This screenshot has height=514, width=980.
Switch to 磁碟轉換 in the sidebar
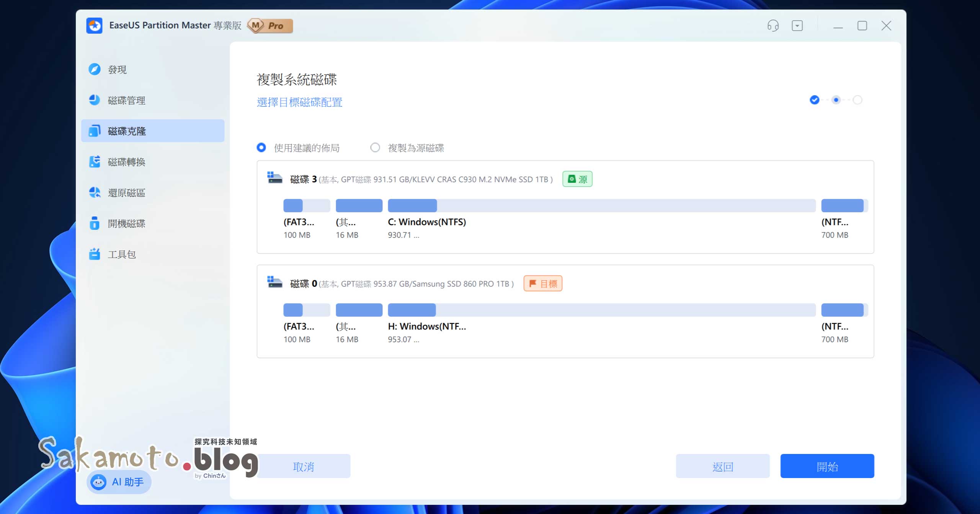point(126,162)
